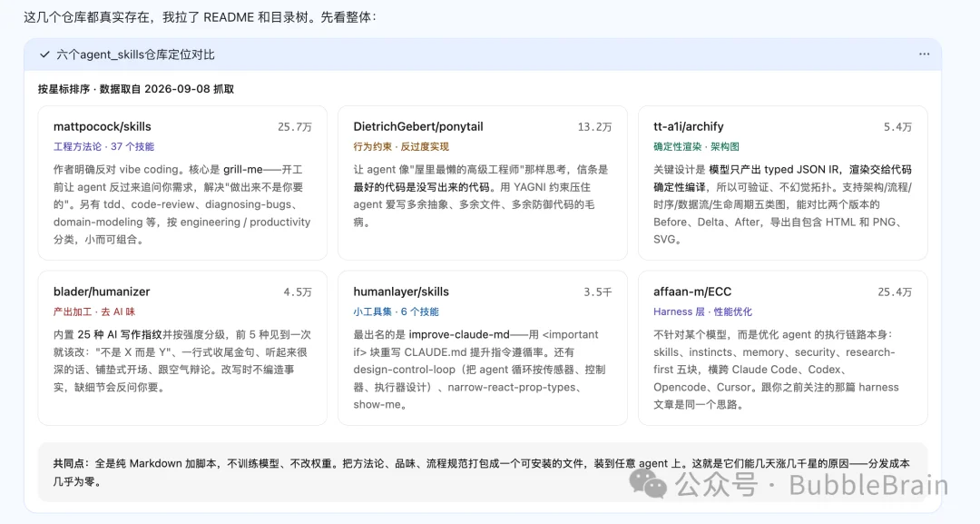Click the blader/humanizer description paragraph
980x524 pixels.
pyautogui.click(x=181, y=361)
